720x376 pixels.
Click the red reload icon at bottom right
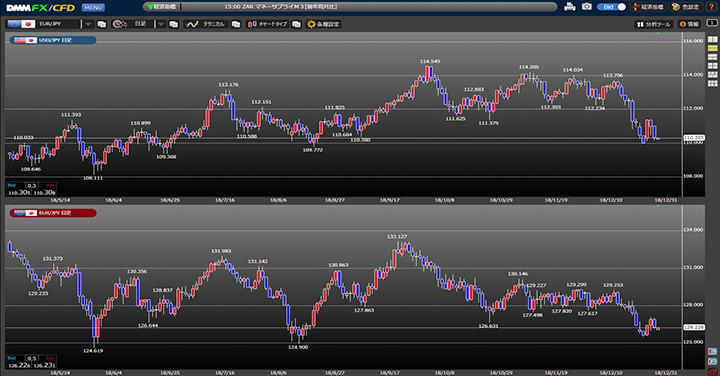coord(712,371)
